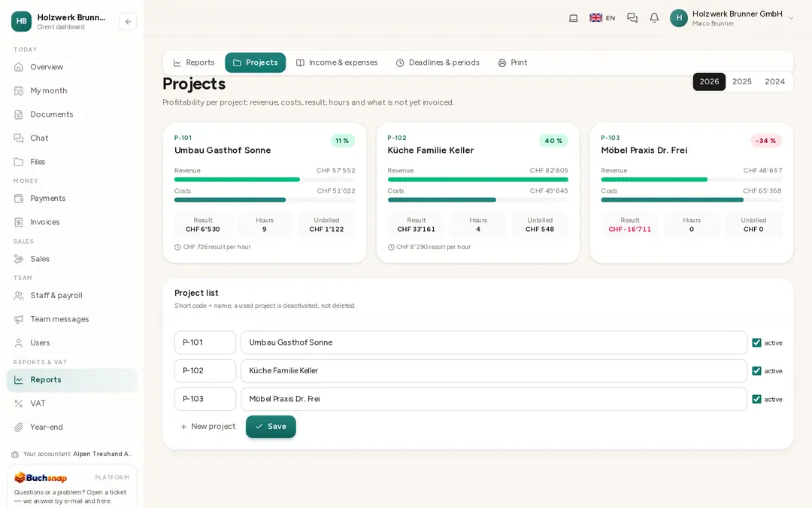Open the EN language selector

[x=602, y=18]
